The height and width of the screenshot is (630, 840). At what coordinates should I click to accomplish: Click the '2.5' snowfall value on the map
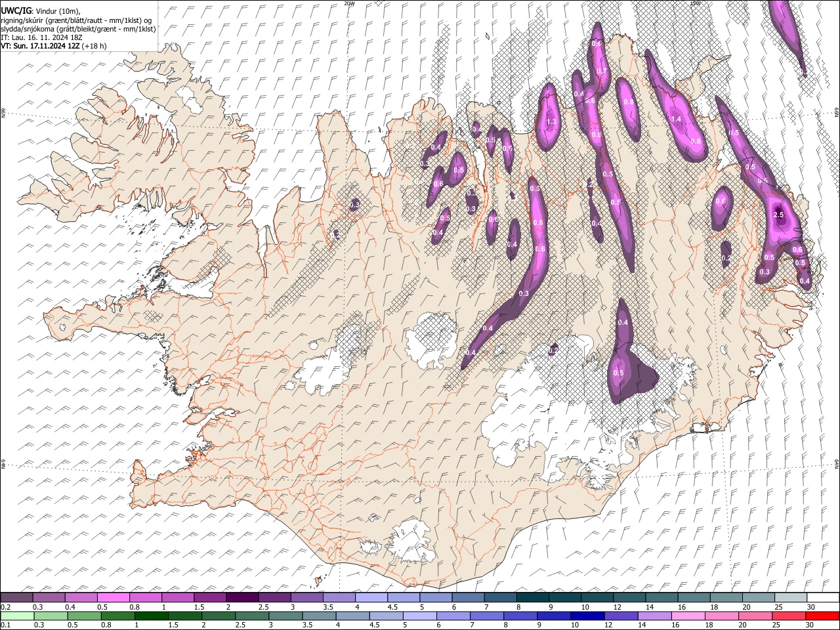click(x=779, y=215)
